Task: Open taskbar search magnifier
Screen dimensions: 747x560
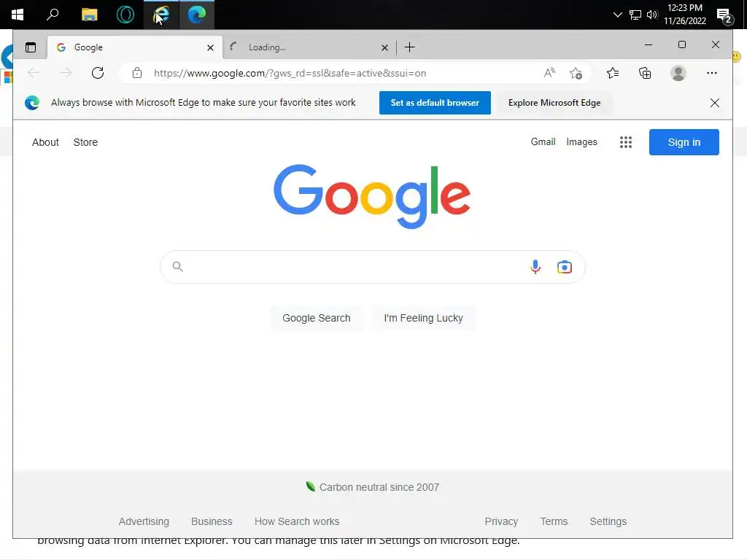Action: (53, 15)
